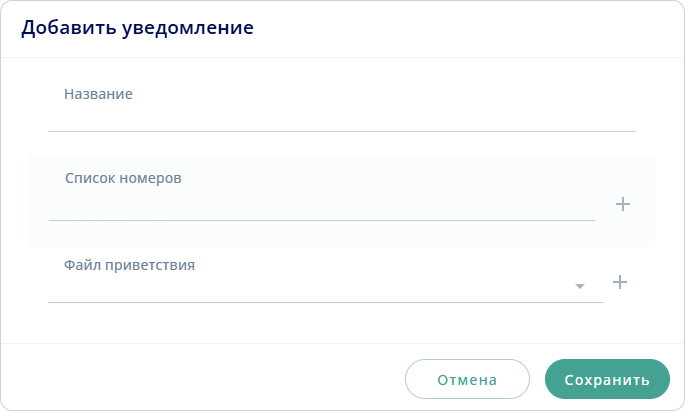Add a new greeting file via plus
685x411 pixels.
(x=620, y=282)
